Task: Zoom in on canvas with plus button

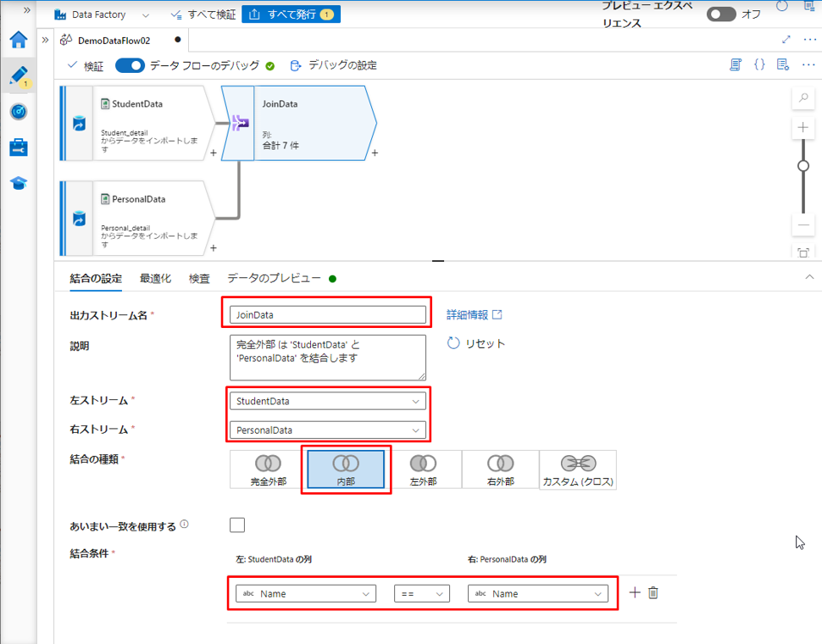Action: (803, 127)
